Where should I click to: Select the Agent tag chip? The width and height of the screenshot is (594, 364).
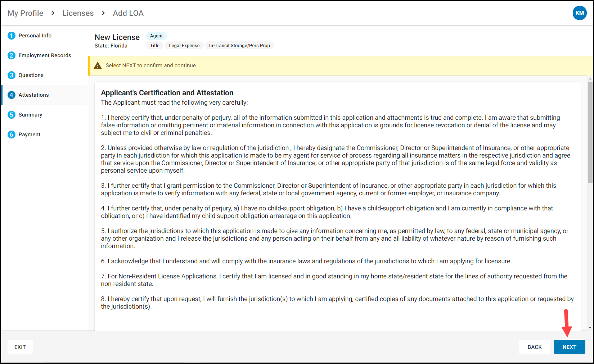[156, 36]
